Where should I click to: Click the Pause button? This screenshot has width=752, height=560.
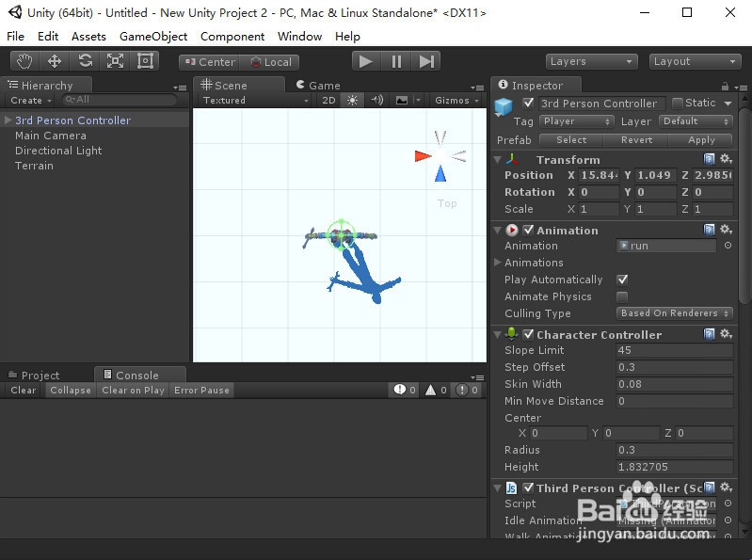(x=396, y=61)
